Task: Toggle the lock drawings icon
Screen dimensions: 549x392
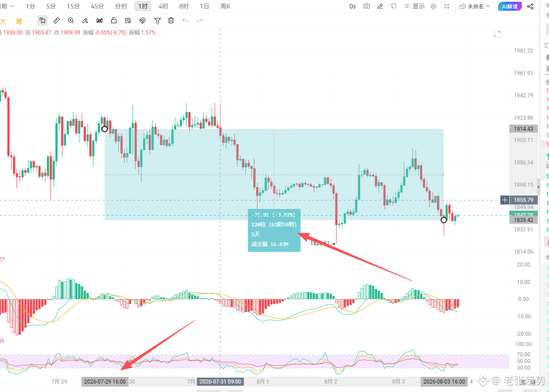Action: point(114,21)
